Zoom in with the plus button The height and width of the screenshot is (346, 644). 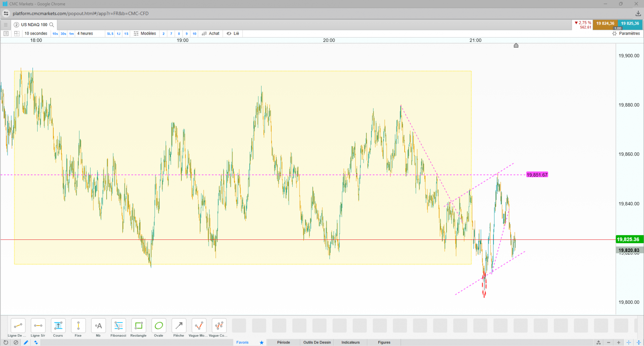[x=619, y=342]
